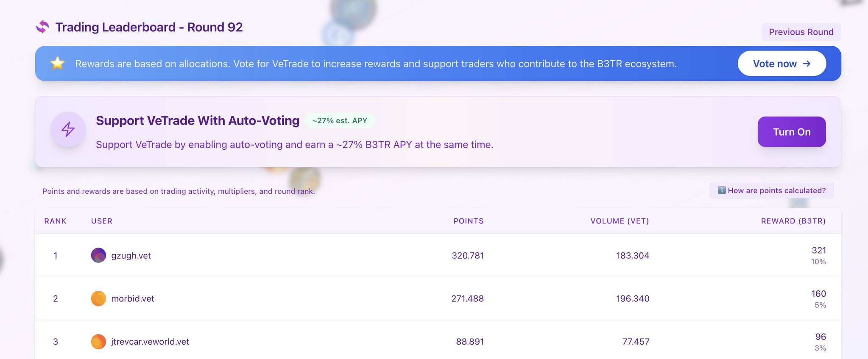This screenshot has height=359, width=868.
Task: Click the VeTrade swap logo icon
Action: click(42, 27)
